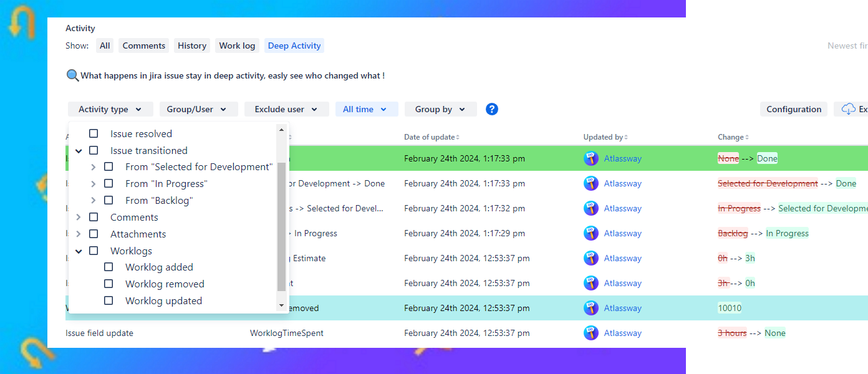Check From "In Progress" checkbox
The image size is (868, 374).
109,183
